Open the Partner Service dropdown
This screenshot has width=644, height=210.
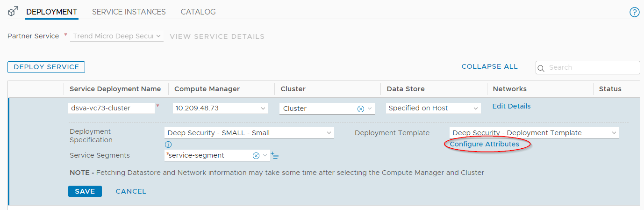pyautogui.click(x=116, y=36)
